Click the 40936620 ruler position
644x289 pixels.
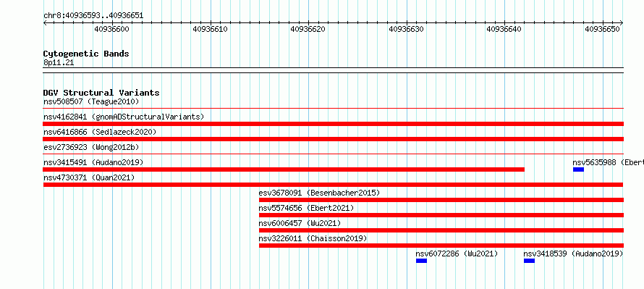point(308,29)
